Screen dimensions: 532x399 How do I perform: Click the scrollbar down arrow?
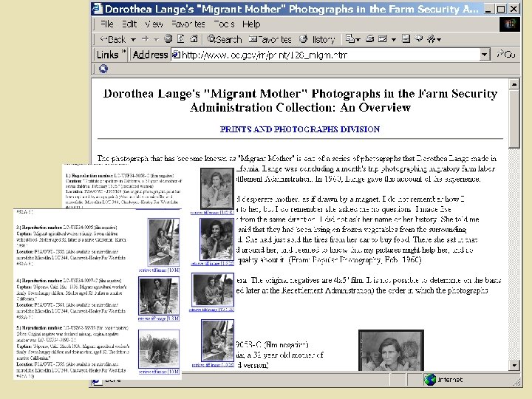point(514,365)
